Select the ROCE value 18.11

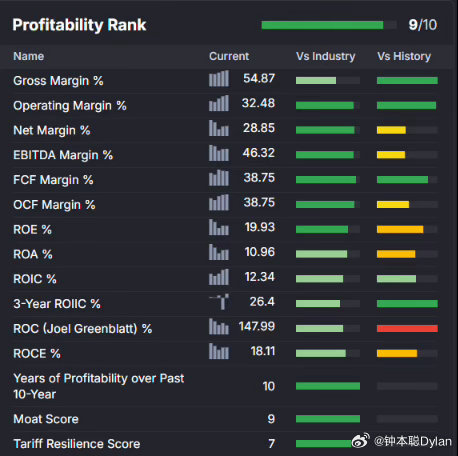coord(263,351)
